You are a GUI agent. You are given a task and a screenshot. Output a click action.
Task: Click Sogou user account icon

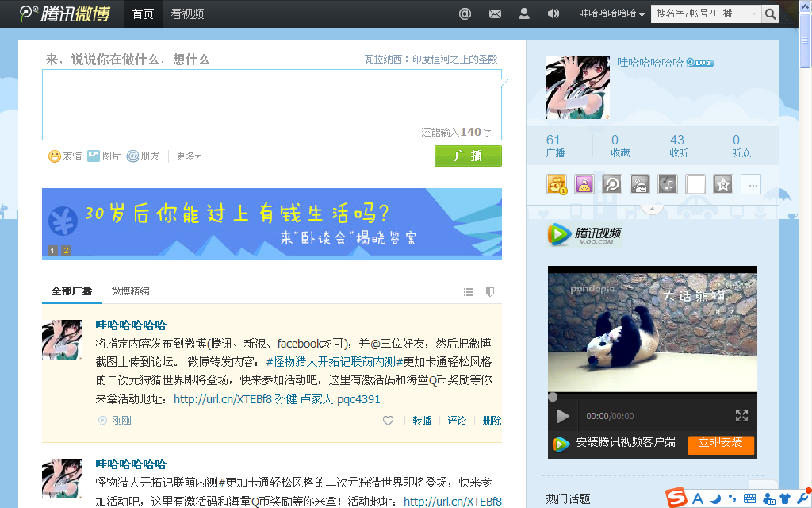coord(769,500)
